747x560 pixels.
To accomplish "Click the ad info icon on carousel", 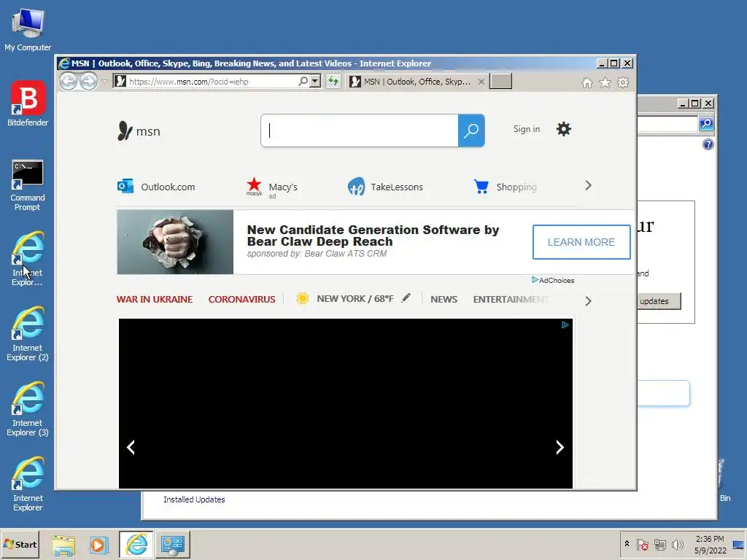I will coord(565,324).
